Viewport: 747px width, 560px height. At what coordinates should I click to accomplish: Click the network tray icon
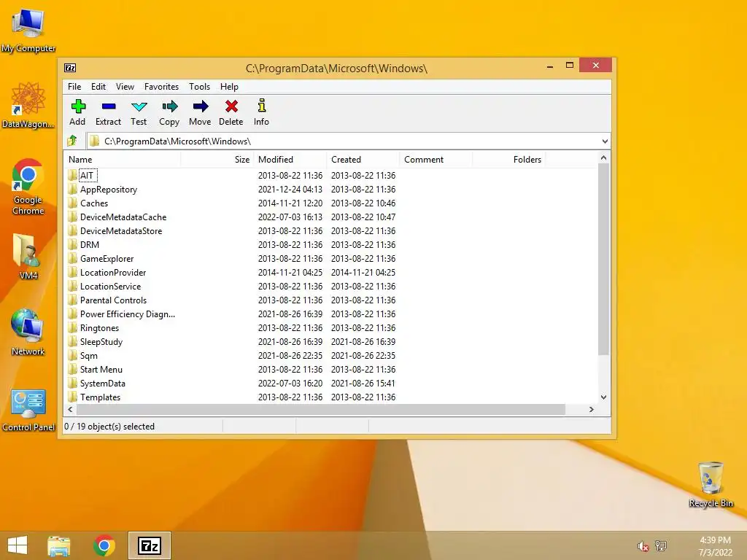pyautogui.click(x=661, y=545)
